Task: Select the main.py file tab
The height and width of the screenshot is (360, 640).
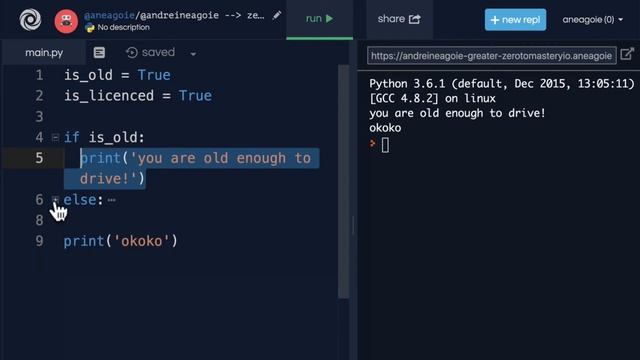Action: (x=44, y=53)
